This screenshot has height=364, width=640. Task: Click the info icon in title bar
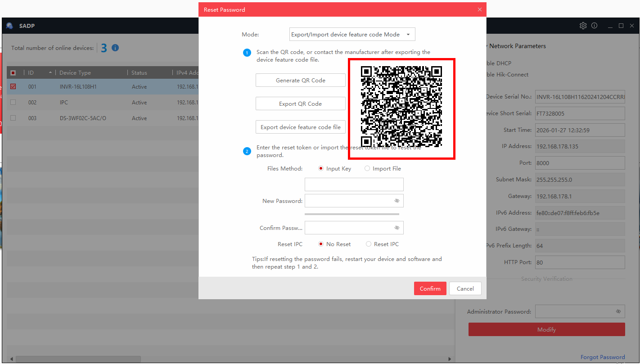(595, 26)
